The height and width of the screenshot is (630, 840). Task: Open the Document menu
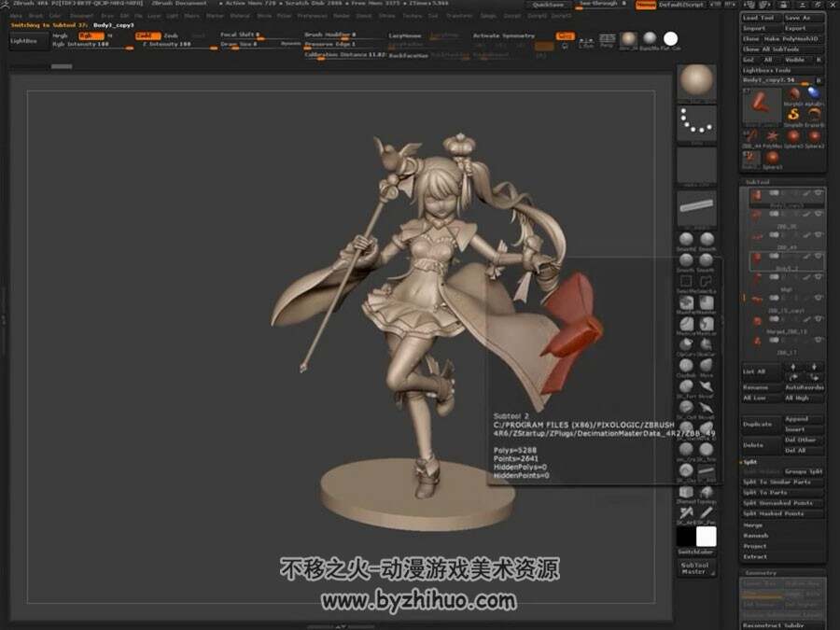(x=81, y=16)
